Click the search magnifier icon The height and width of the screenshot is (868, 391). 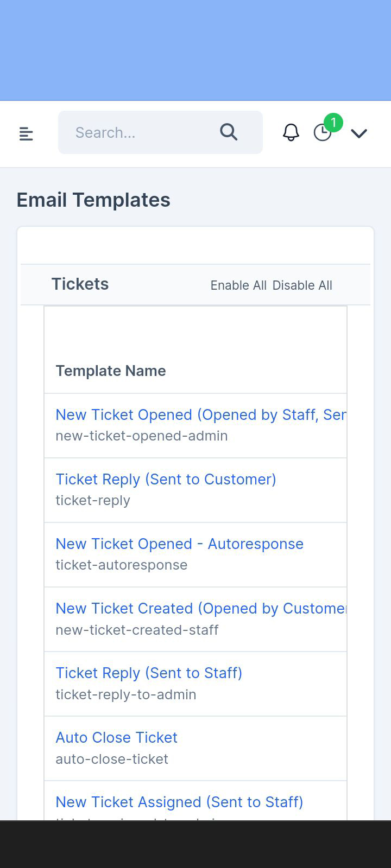click(229, 132)
